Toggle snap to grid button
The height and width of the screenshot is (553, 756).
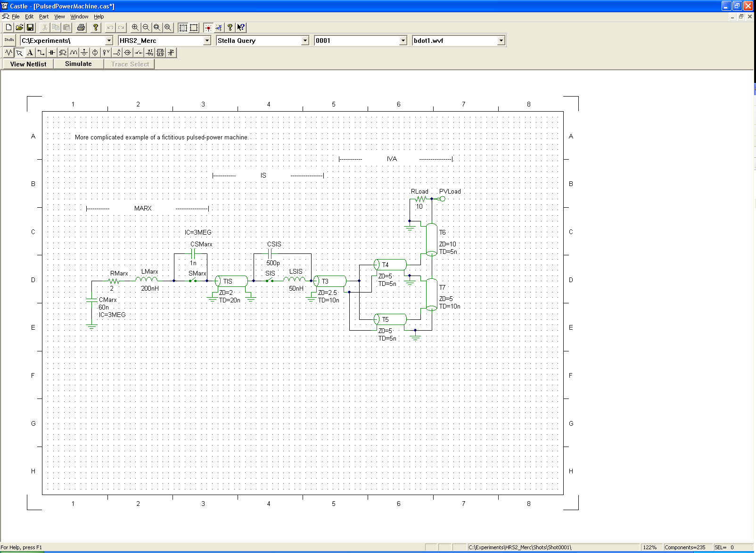208,28
